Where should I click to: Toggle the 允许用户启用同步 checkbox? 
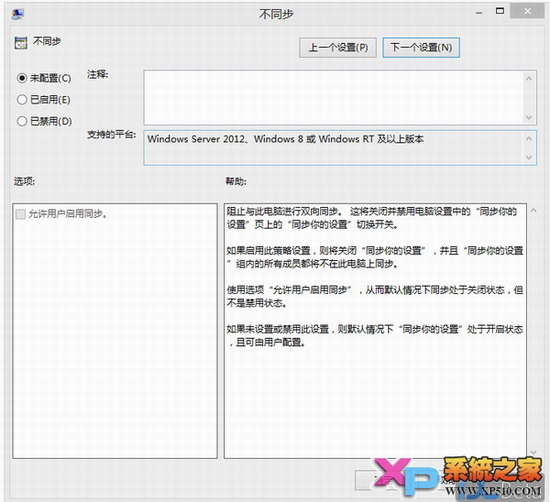click(x=21, y=214)
